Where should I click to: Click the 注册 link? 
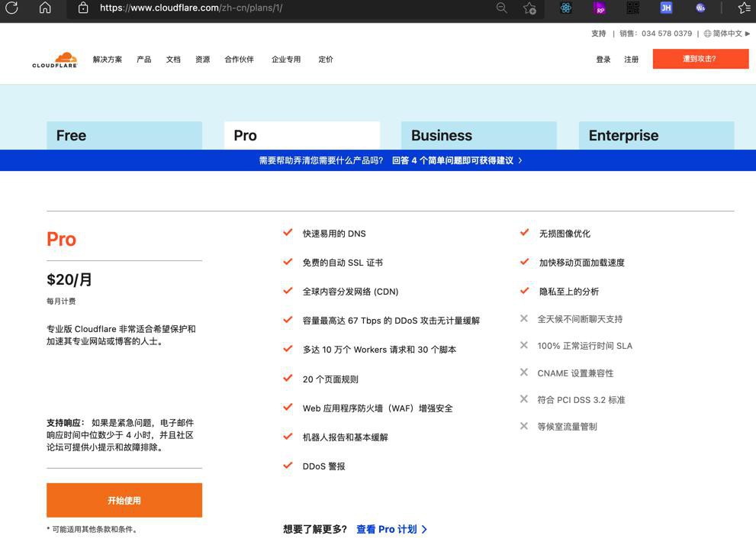(631, 60)
